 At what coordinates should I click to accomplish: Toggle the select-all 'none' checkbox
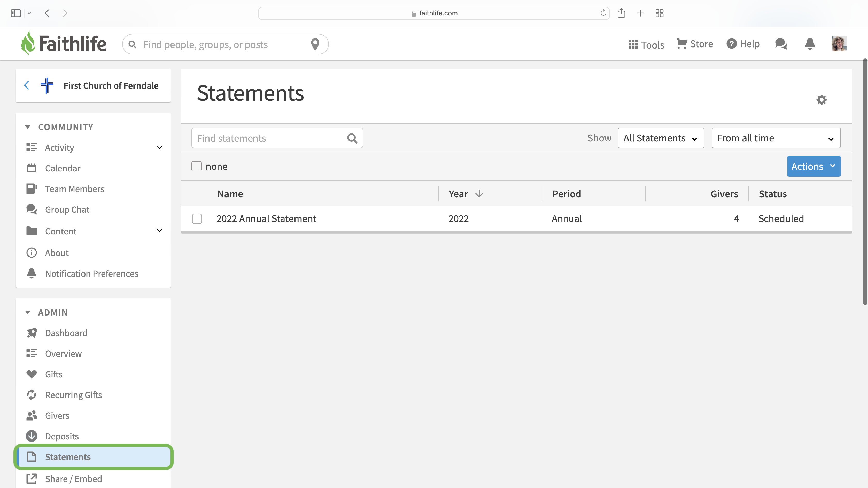196,166
